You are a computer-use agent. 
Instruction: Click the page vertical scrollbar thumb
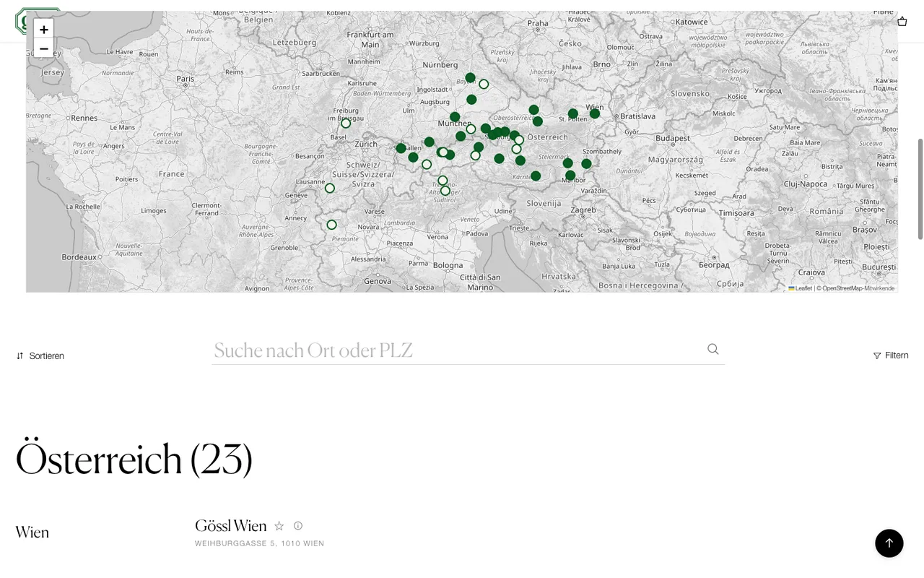(x=920, y=189)
